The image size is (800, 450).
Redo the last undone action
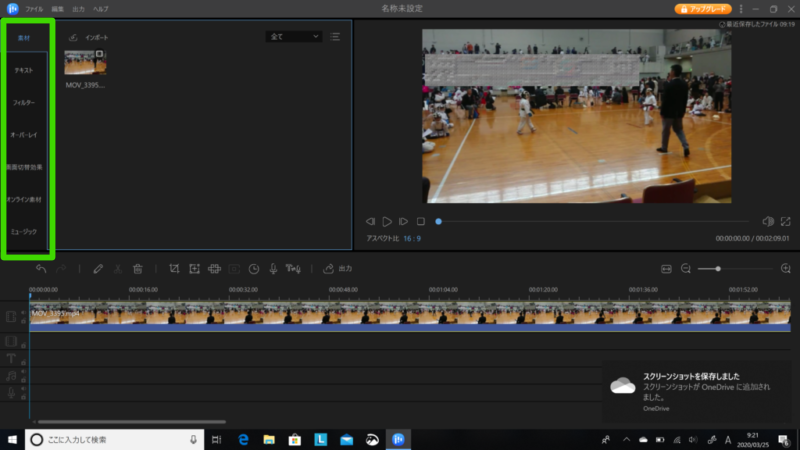coord(61,269)
